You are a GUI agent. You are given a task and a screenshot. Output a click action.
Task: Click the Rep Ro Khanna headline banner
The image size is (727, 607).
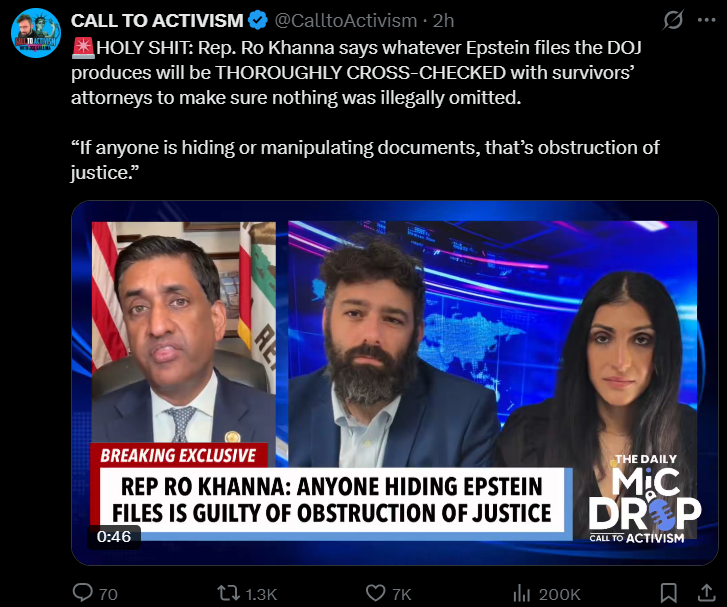point(331,500)
